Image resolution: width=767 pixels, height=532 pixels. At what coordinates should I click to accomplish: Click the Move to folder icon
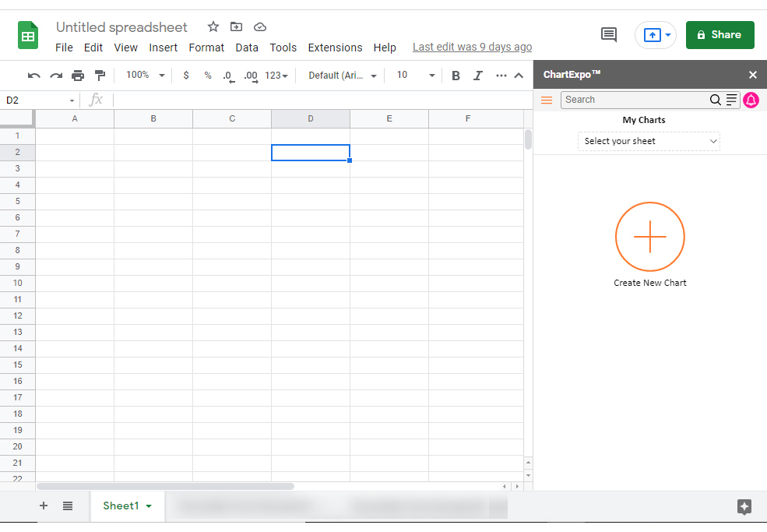coord(236,26)
